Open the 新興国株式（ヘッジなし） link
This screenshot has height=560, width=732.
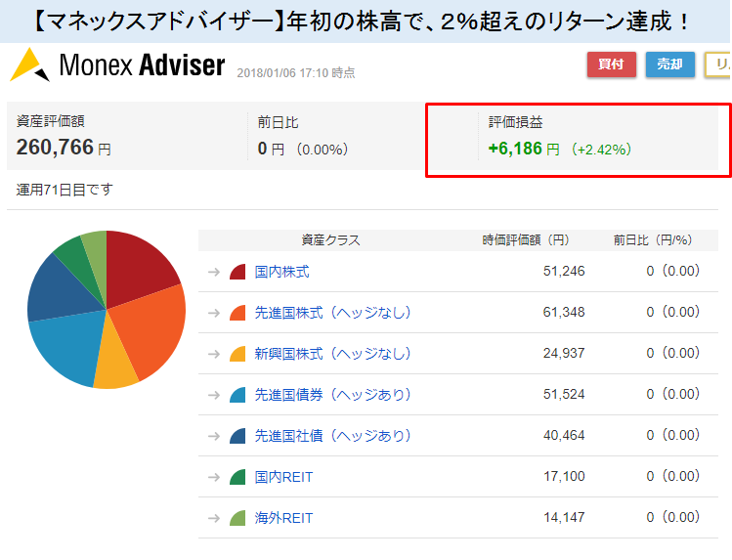tap(332, 354)
